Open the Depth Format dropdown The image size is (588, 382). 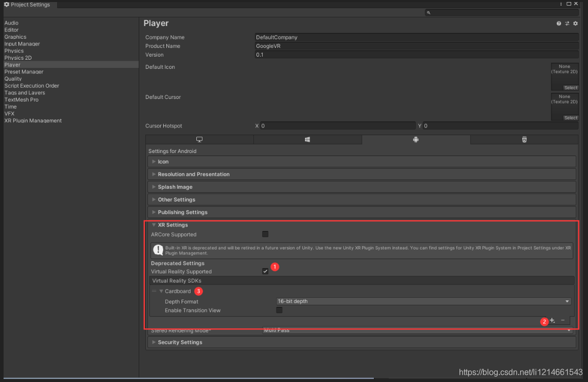click(423, 301)
